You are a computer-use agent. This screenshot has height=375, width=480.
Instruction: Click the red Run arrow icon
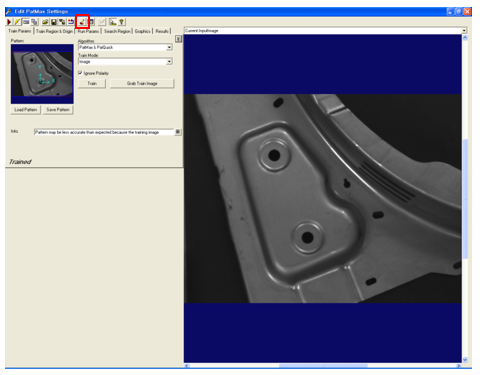click(x=9, y=22)
